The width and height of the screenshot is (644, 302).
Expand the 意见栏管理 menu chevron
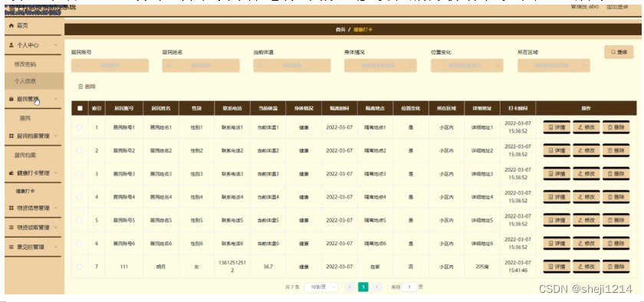tap(56, 247)
